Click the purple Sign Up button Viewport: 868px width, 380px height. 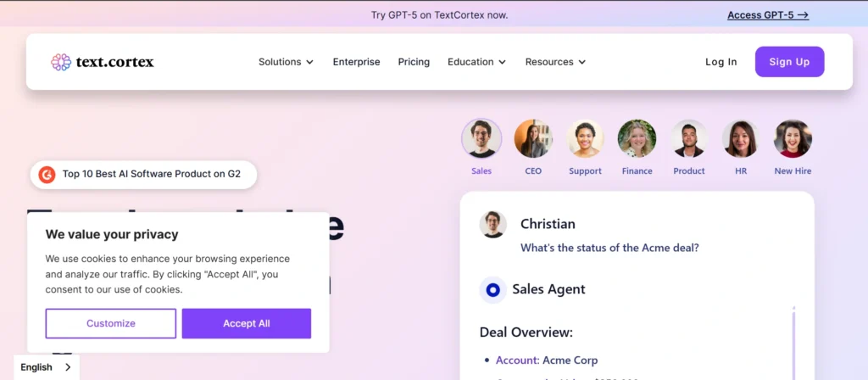point(789,62)
